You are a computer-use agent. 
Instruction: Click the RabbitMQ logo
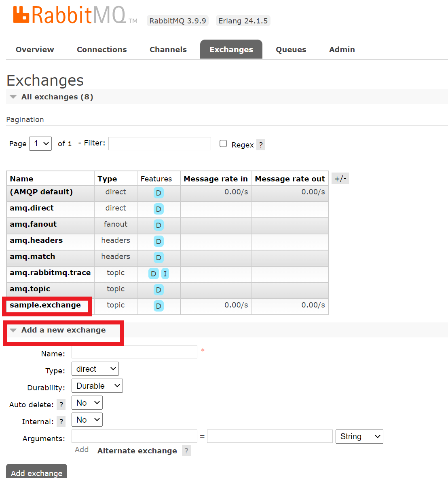70,15
